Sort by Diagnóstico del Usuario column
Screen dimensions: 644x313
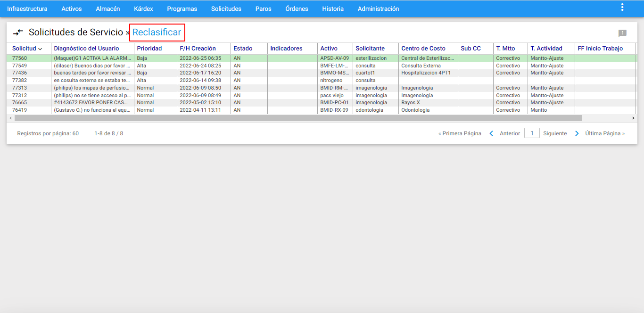[86, 49]
